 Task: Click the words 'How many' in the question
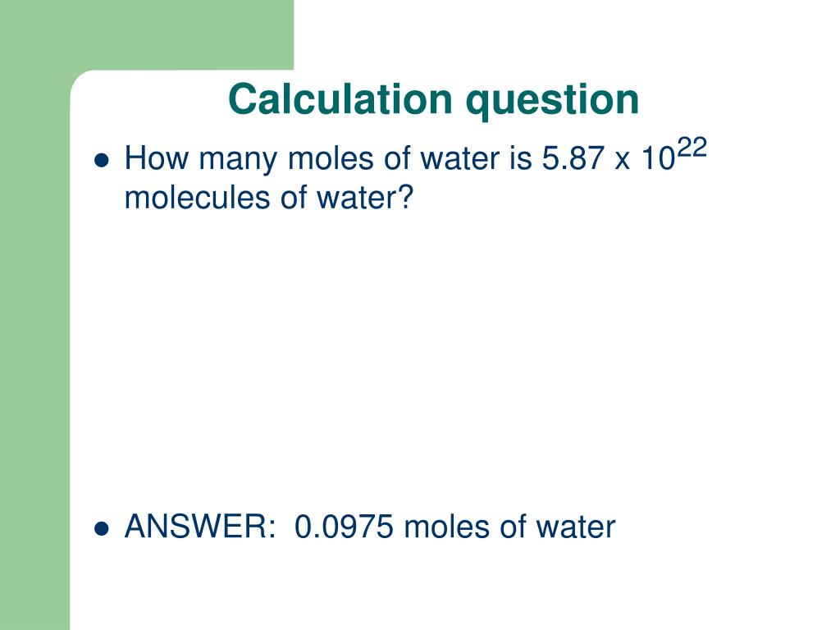(201, 159)
